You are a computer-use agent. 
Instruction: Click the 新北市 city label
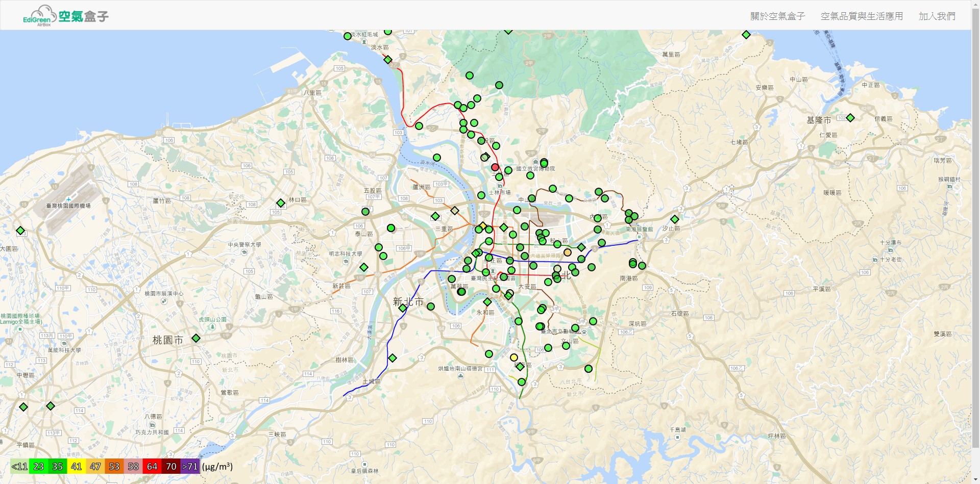[x=408, y=301]
